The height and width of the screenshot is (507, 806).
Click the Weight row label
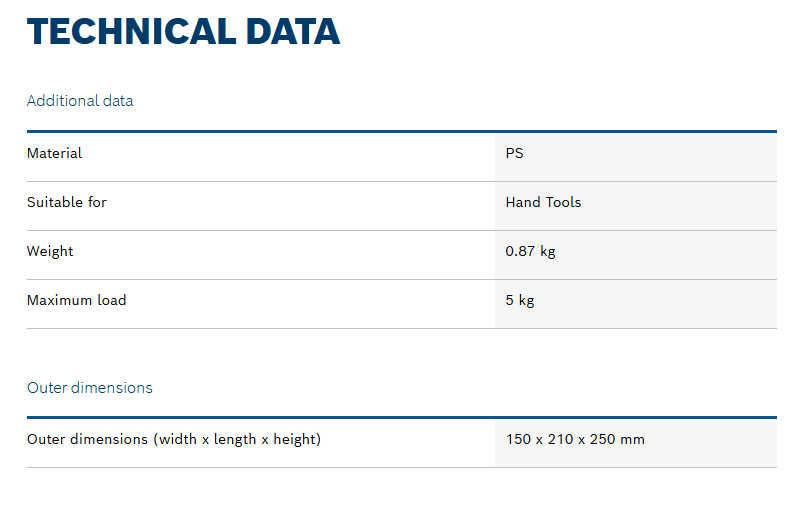tap(50, 251)
